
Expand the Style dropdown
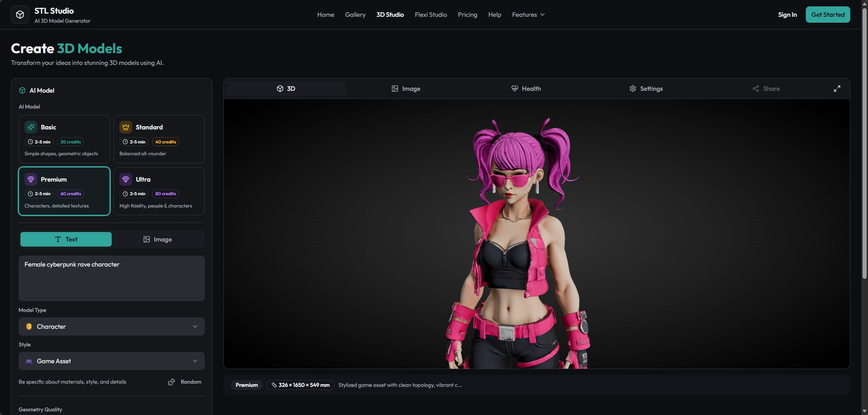[x=111, y=361]
